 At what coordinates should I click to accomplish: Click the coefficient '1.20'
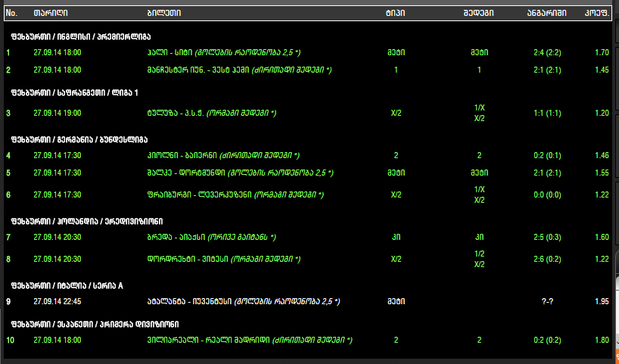[602, 114]
